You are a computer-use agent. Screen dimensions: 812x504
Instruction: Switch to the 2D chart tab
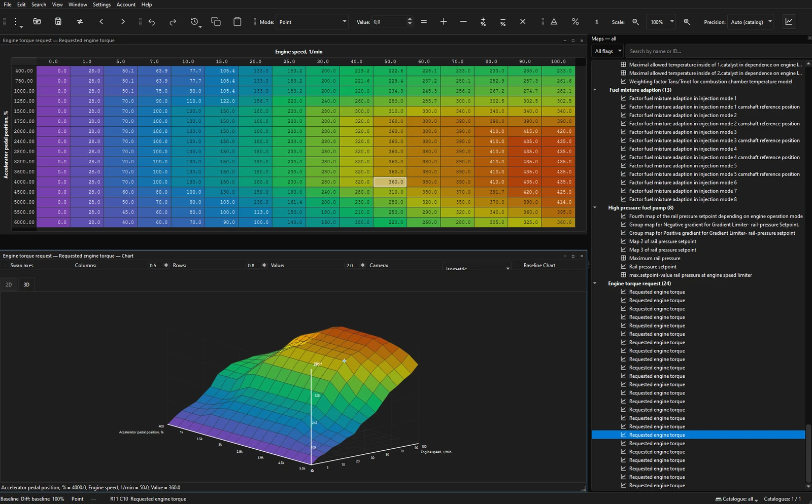pyautogui.click(x=9, y=284)
